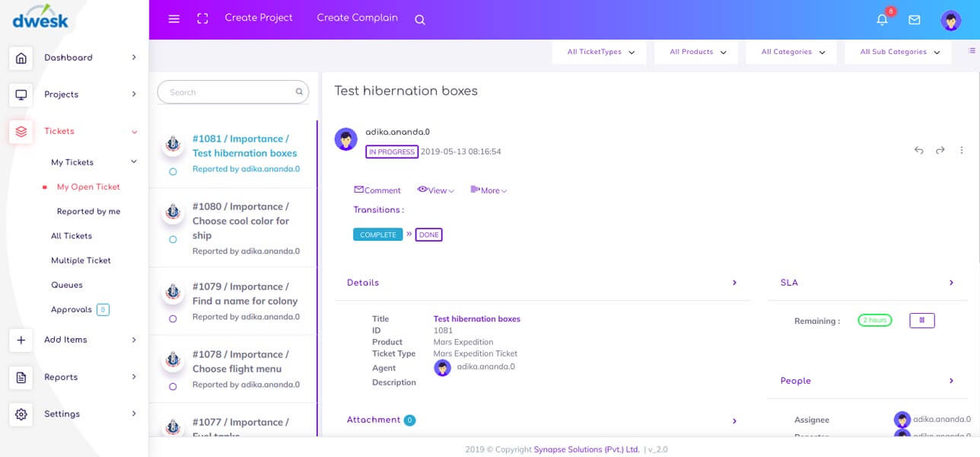The width and height of the screenshot is (980, 457).
Task: Toggle fullscreen mode icon
Action: pyautogui.click(x=202, y=19)
